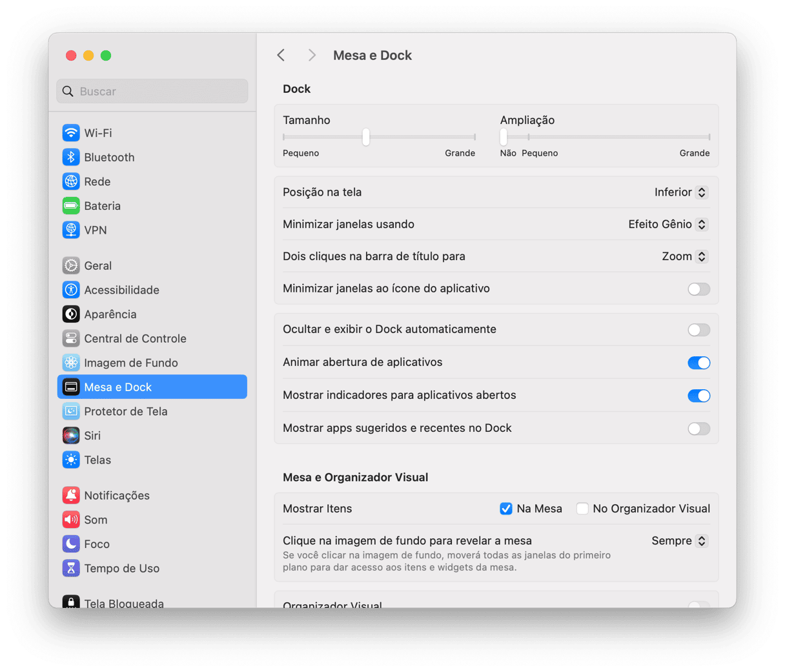The image size is (785, 672).
Task: Switch to Acessibilidade pane
Action: [x=152, y=290]
